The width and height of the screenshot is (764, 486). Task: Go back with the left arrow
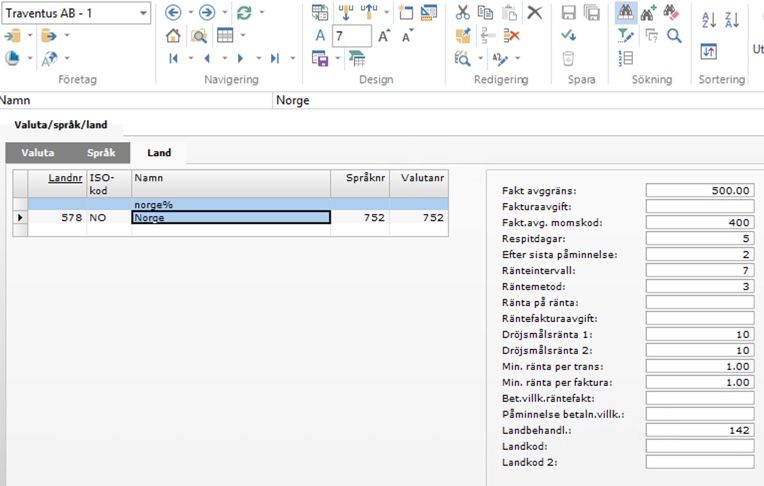coord(173,13)
